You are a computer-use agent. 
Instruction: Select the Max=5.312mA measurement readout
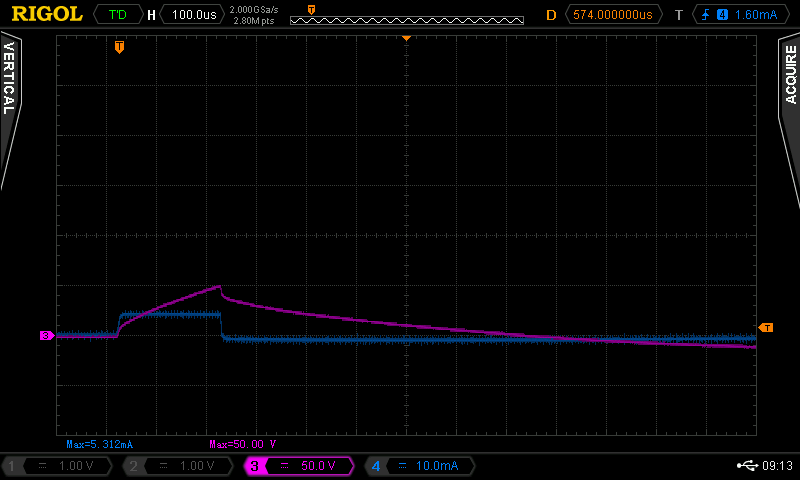(100, 443)
